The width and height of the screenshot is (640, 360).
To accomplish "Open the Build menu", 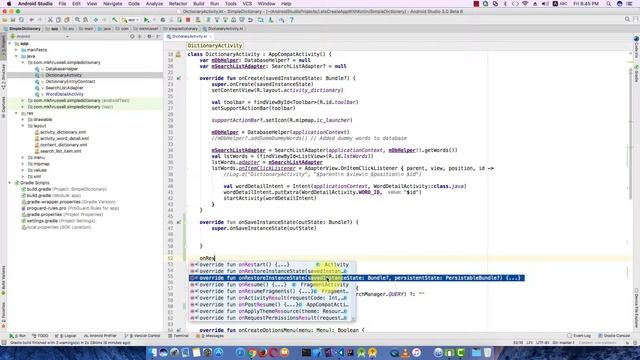I will pos(199,4).
